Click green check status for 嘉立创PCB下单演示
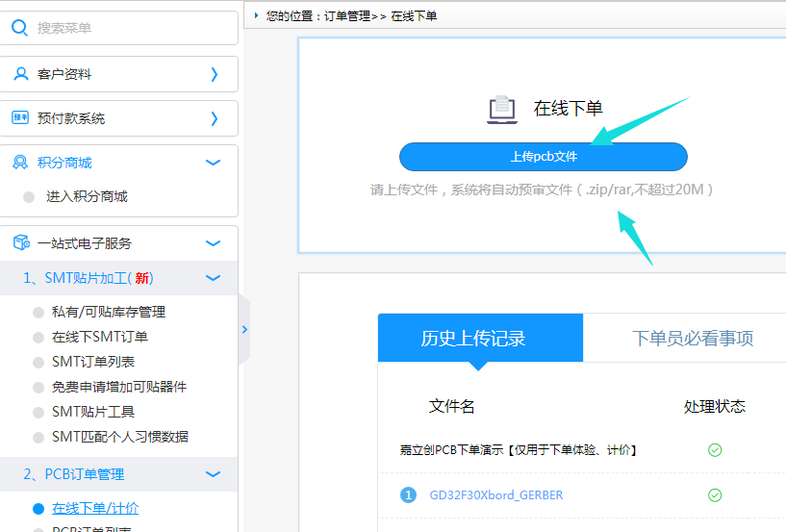The height and width of the screenshot is (532, 786). pos(714,450)
